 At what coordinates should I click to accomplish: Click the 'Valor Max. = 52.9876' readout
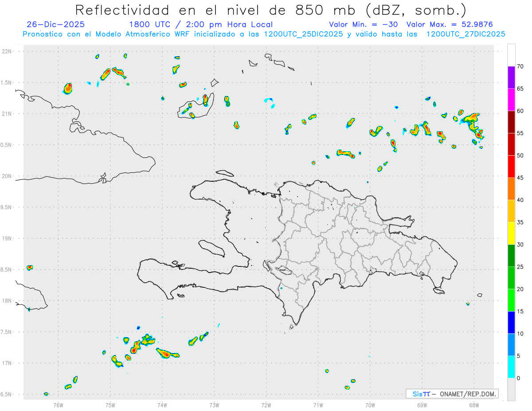tap(450, 24)
